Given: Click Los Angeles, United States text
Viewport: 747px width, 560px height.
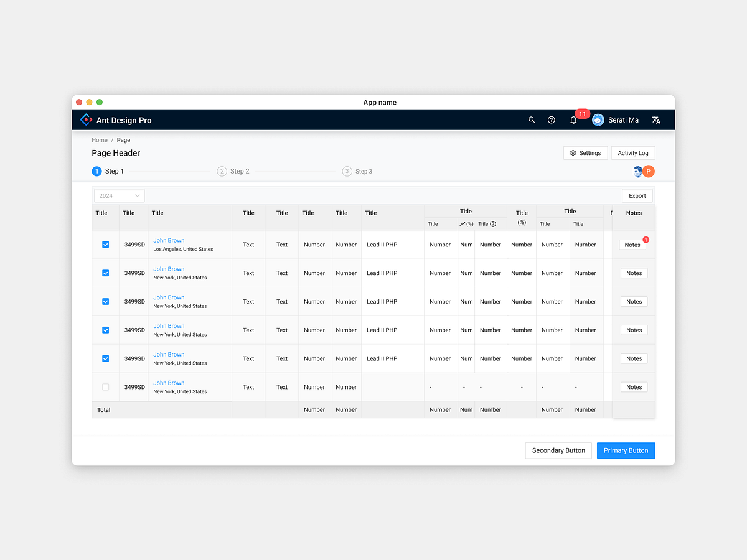Looking at the screenshot, I should [x=183, y=250].
